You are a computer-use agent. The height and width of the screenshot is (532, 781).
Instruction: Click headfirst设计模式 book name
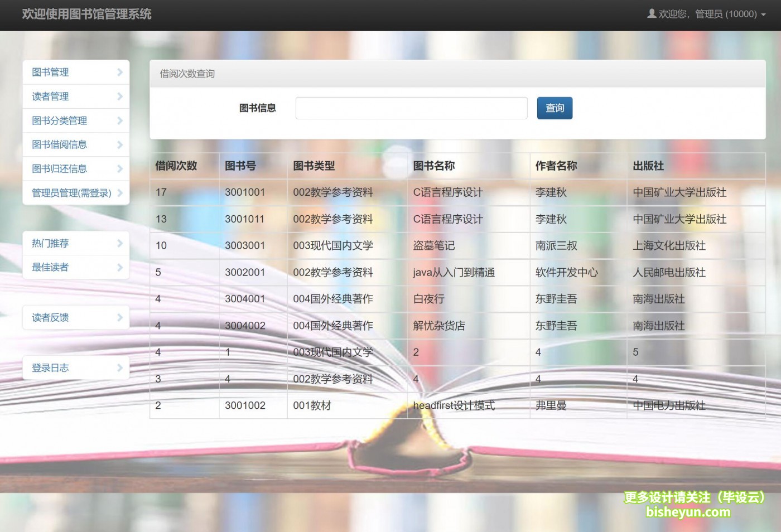pos(454,405)
